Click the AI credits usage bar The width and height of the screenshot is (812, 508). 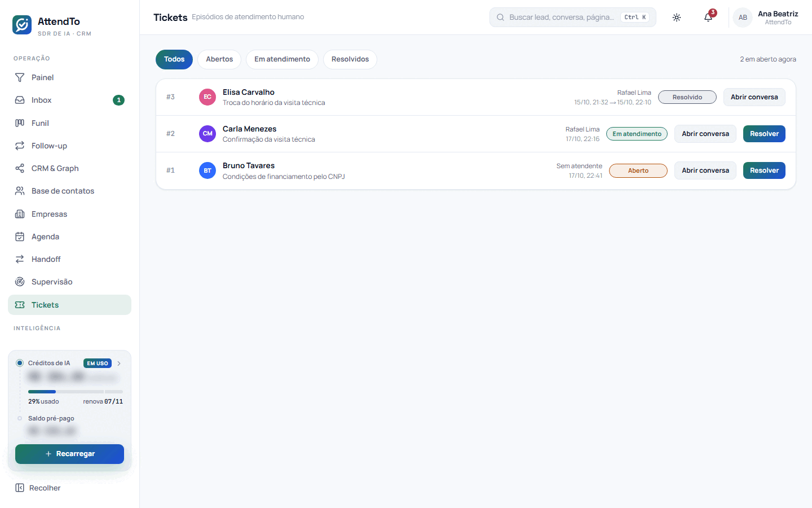(x=76, y=392)
